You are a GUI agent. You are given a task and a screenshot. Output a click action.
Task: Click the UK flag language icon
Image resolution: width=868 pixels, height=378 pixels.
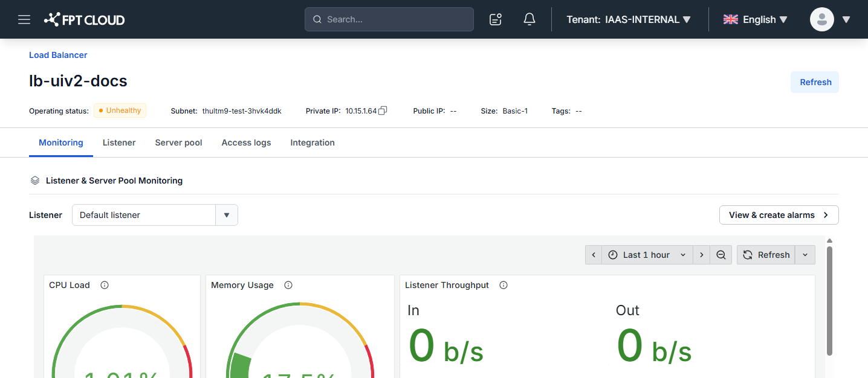[731, 19]
